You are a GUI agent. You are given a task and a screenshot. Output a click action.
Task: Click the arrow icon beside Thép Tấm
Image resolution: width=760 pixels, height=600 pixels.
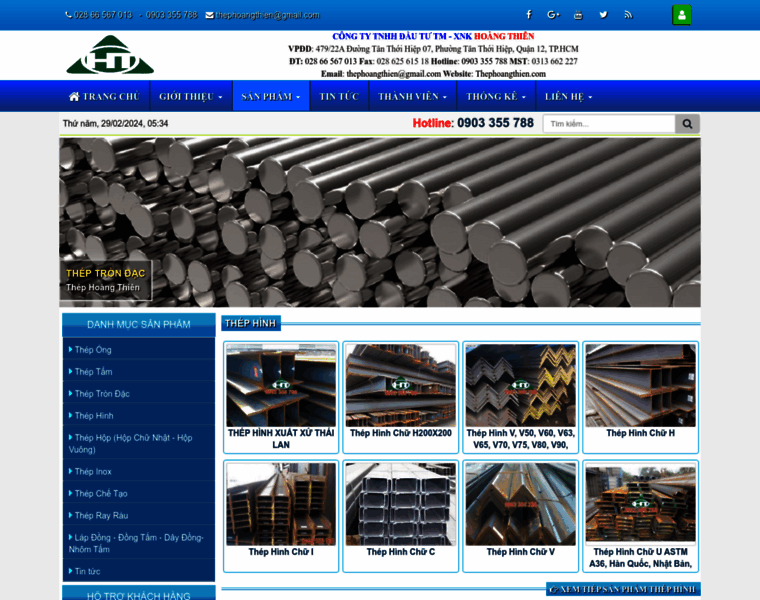[x=71, y=371]
